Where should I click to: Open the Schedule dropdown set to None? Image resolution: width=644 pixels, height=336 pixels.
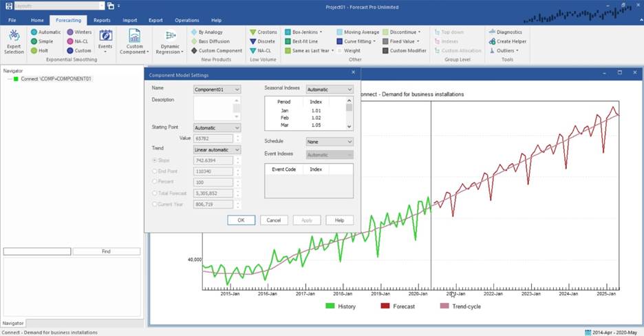[x=329, y=141]
